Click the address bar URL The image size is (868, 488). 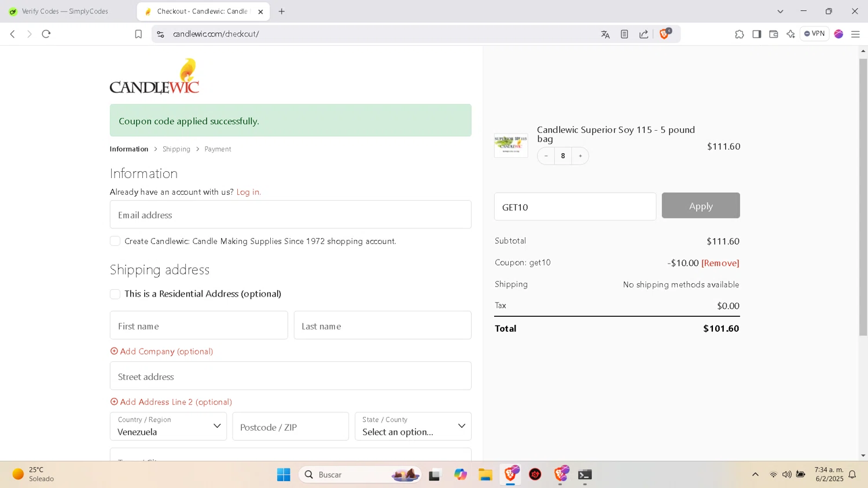click(x=216, y=34)
